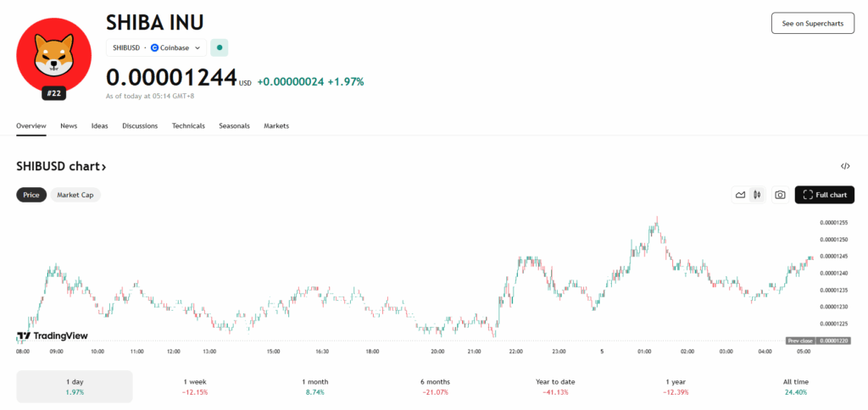
Task: Open the Markets tab
Action: click(x=276, y=126)
